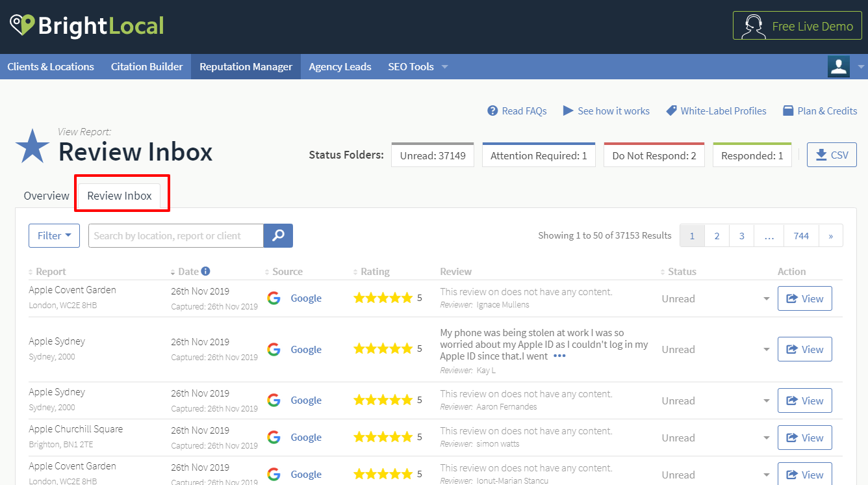Open Google source link for Kay L
The width and height of the screenshot is (868, 485).
pyautogui.click(x=306, y=350)
